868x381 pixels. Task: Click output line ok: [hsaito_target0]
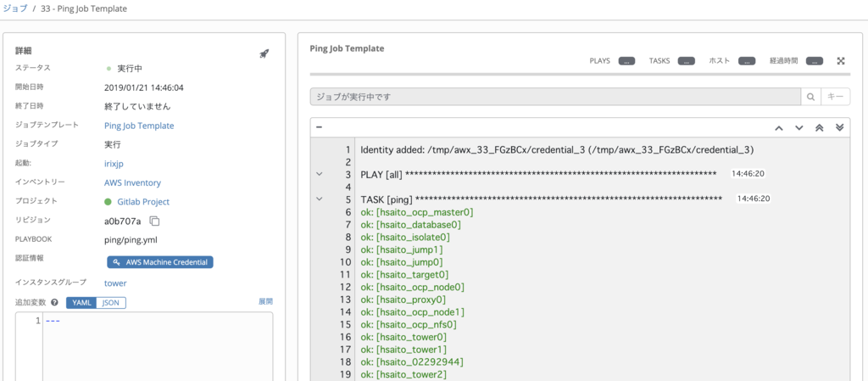click(404, 275)
